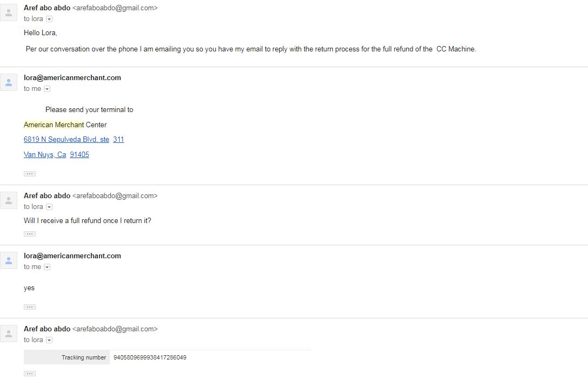Click avatar icon beside first lora@americanmerchant.com message

(x=8, y=82)
